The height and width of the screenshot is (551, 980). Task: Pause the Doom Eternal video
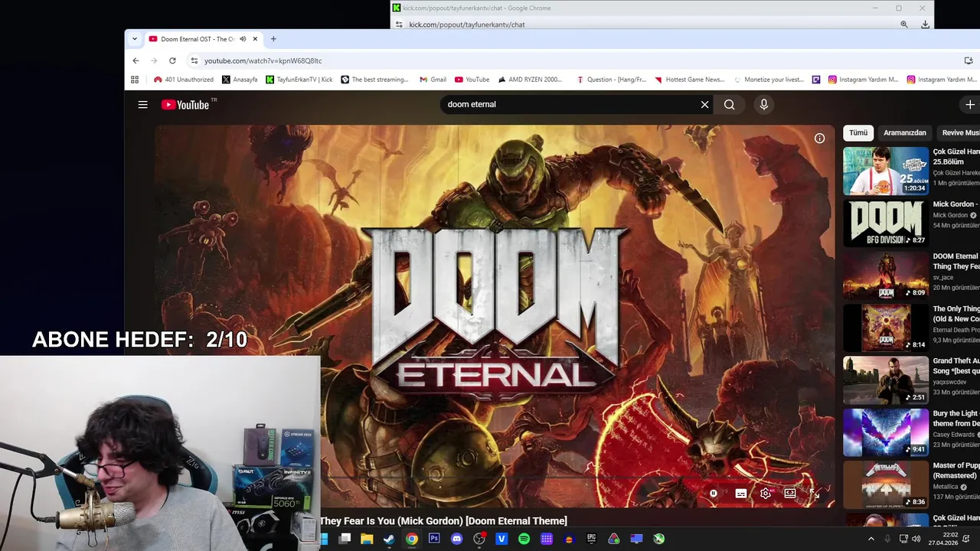(x=713, y=494)
